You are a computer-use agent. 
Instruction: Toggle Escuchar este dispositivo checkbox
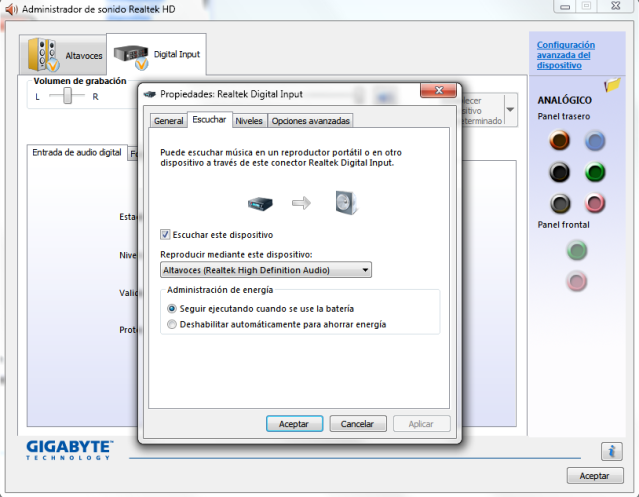pos(165,235)
